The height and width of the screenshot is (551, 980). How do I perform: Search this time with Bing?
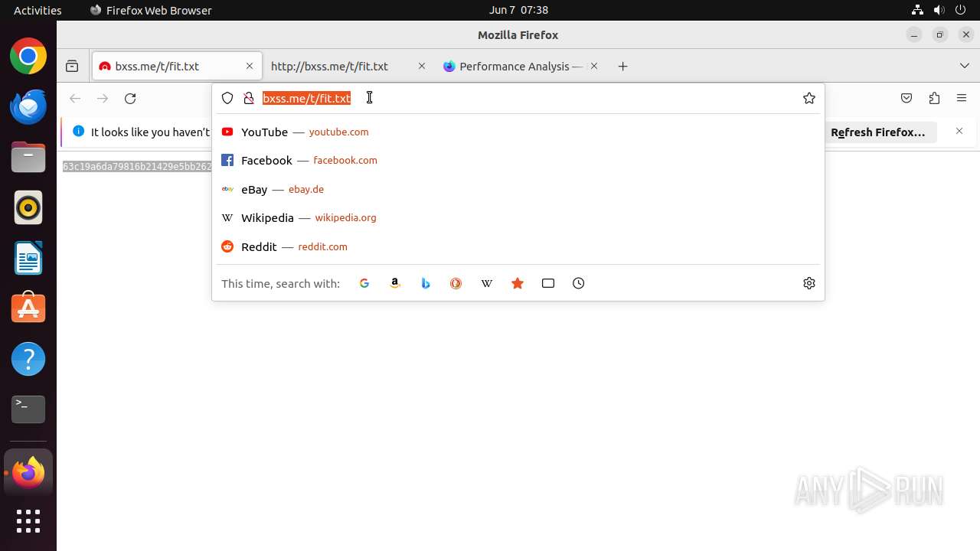click(426, 283)
